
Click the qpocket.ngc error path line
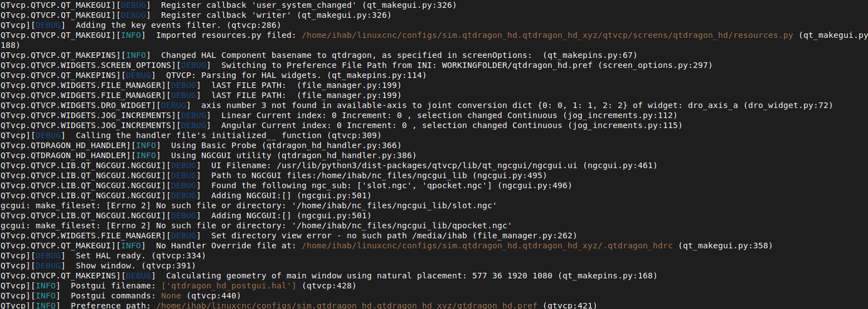256,225
